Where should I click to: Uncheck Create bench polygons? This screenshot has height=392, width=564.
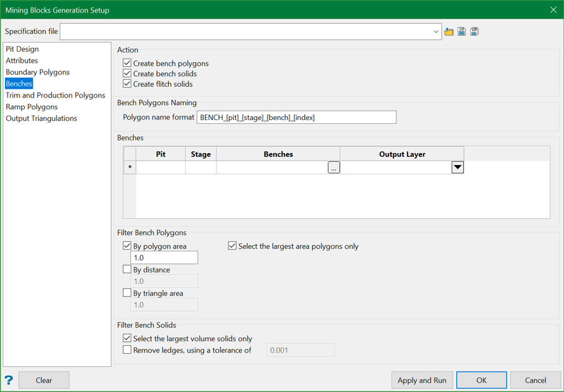tap(128, 63)
